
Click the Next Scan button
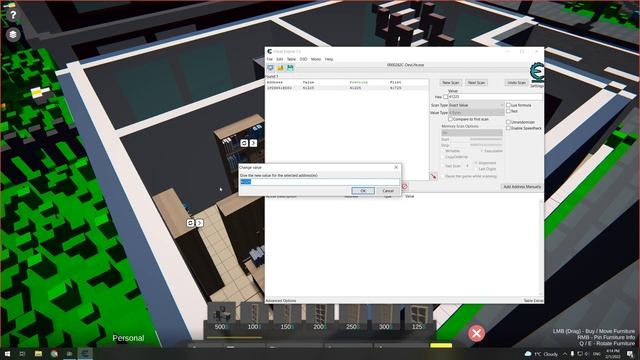pos(476,82)
